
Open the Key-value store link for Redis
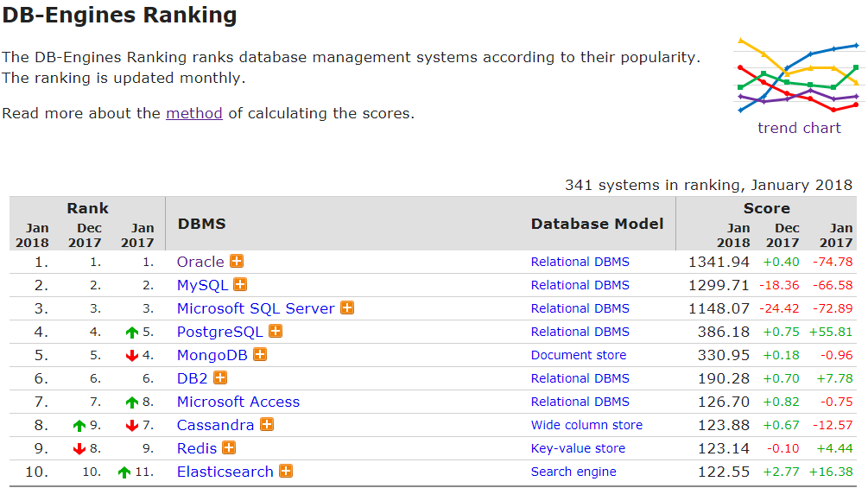pyautogui.click(x=578, y=448)
